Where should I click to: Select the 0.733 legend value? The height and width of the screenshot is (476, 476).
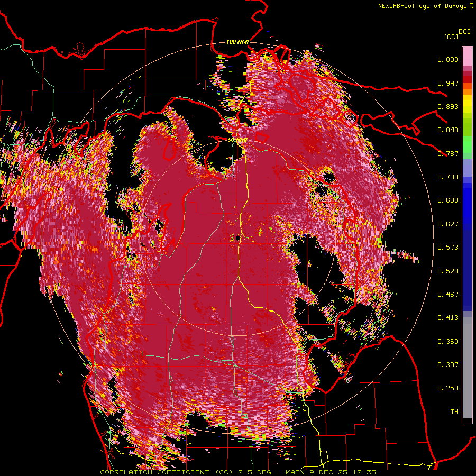(x=448, y=177)
